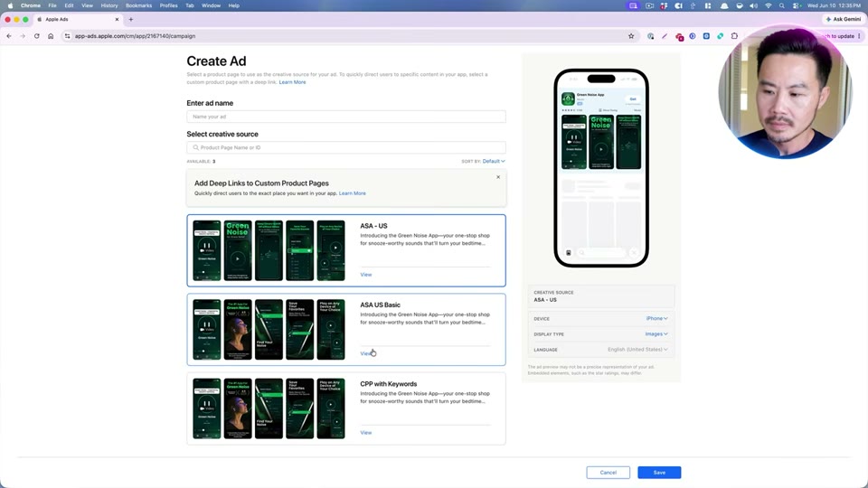
Task: View the CPP with Keywords product page
Action: (x=366, y=433)
